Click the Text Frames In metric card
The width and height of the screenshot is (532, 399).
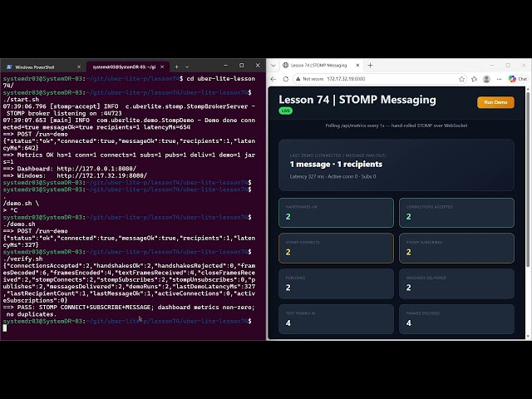[336, 319]
